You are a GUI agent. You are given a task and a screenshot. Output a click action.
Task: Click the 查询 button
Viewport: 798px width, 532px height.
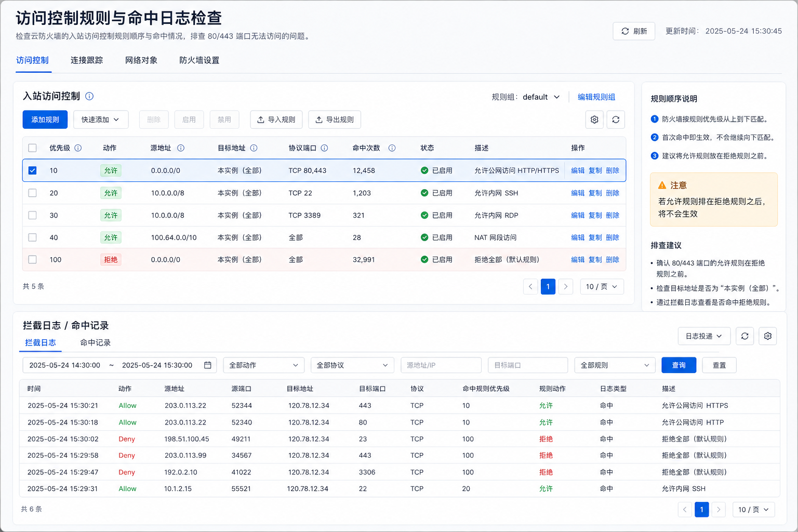pos(679,365)
